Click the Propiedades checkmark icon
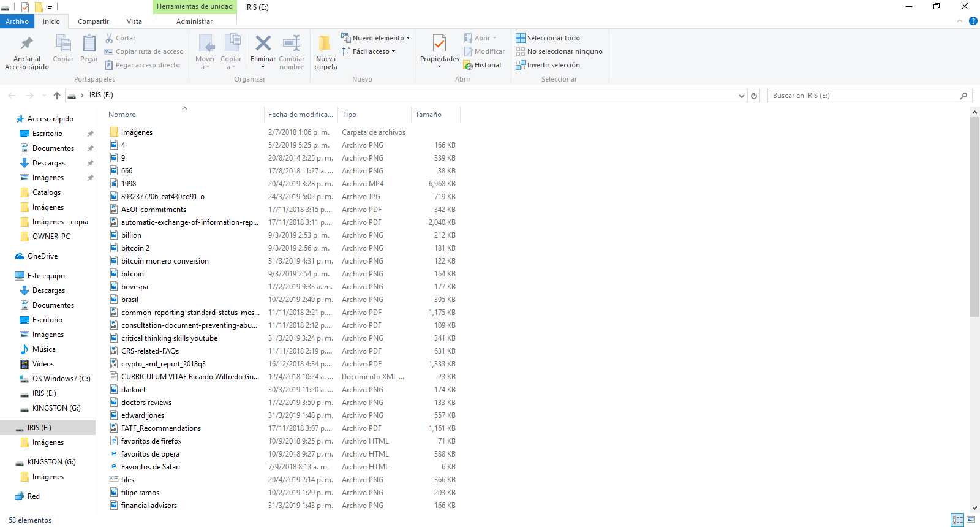 pos(439,44)
